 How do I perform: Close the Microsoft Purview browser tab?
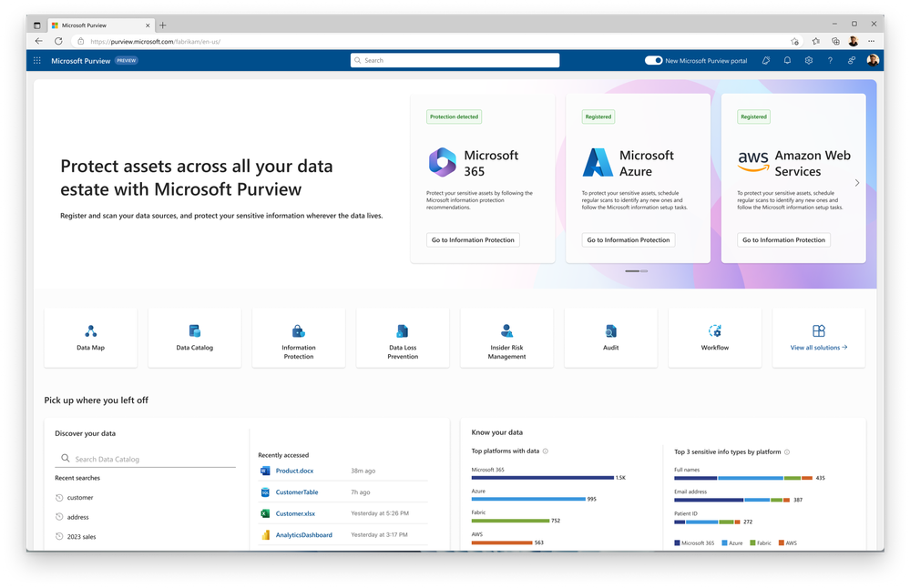(x=148, y=25)
